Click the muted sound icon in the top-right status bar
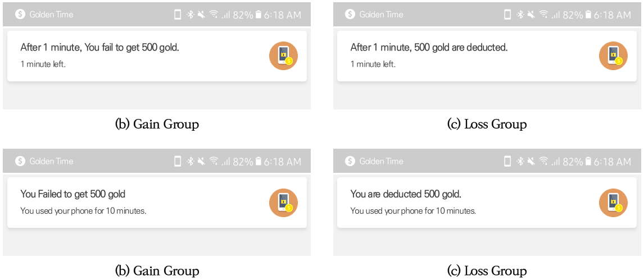 531,15
